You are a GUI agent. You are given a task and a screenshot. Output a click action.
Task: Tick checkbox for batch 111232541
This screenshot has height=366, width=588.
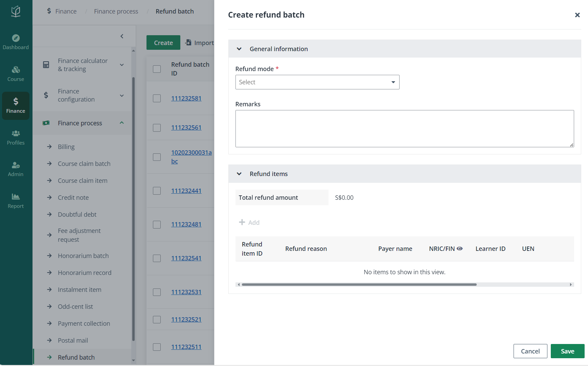coord(157,258)
